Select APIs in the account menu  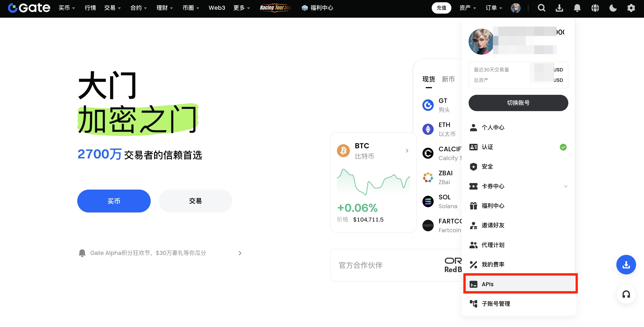520,284
